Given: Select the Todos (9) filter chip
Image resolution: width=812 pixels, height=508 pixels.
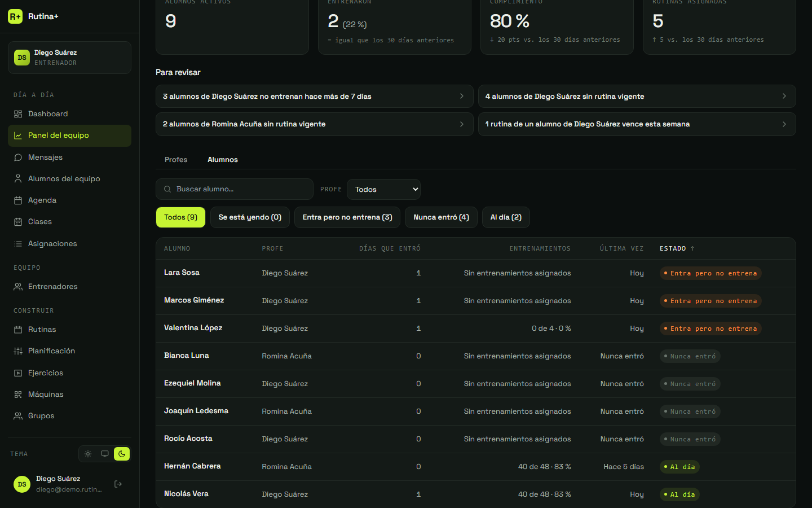Looking at the screenshot, I should 180,217.
